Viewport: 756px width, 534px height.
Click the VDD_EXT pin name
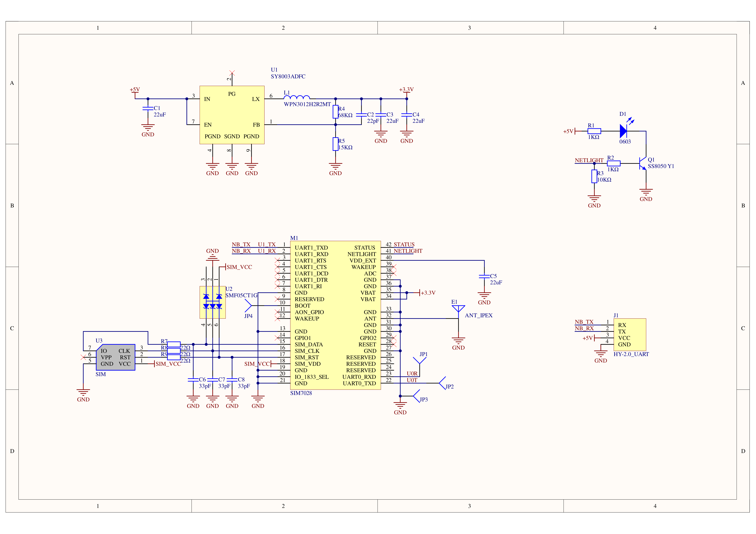point(362,261)
